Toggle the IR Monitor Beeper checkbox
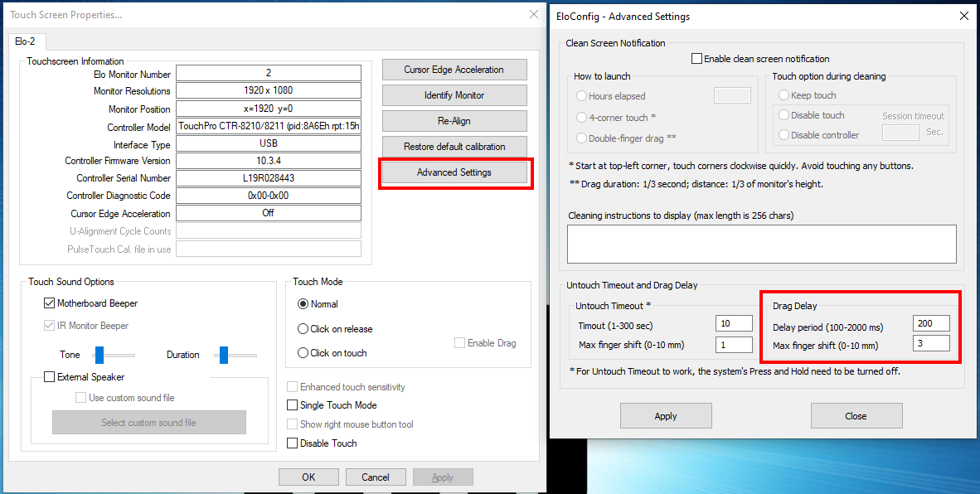Image resolution: width=980 pixels, height=494 pixels. pos(50,326)
